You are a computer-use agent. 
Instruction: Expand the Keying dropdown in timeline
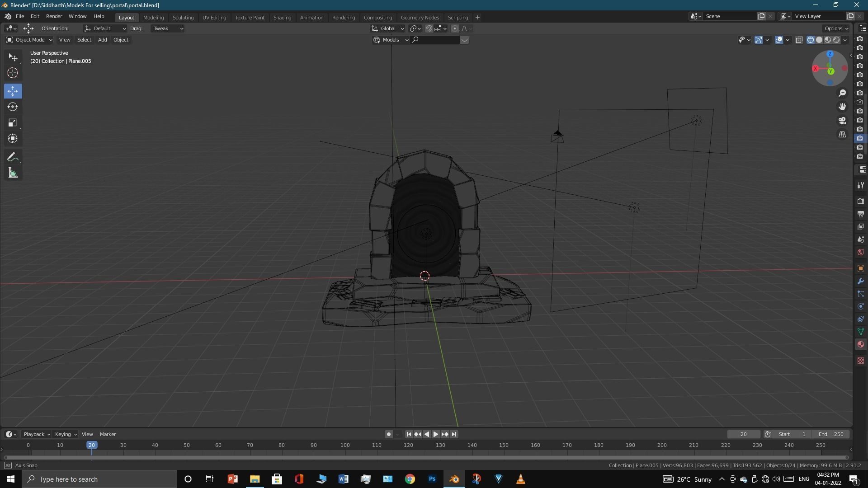click(x=66, y=434)
